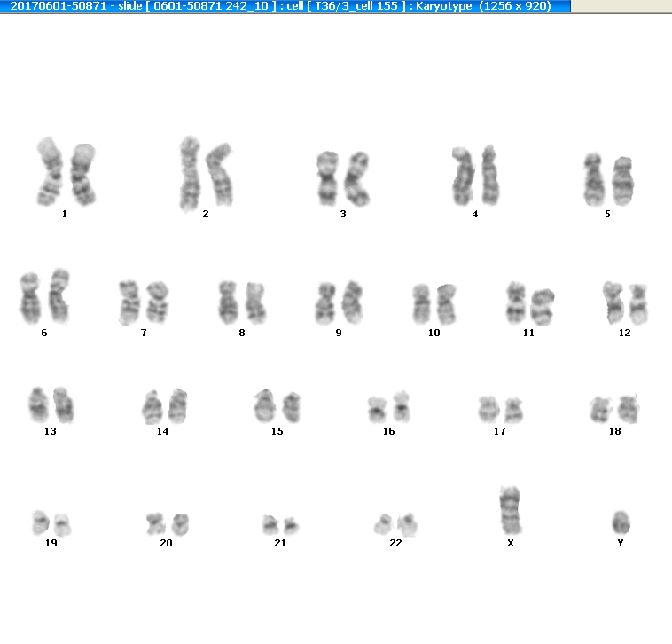Select the chromosome 10 pair

click(x=434, y=303)
